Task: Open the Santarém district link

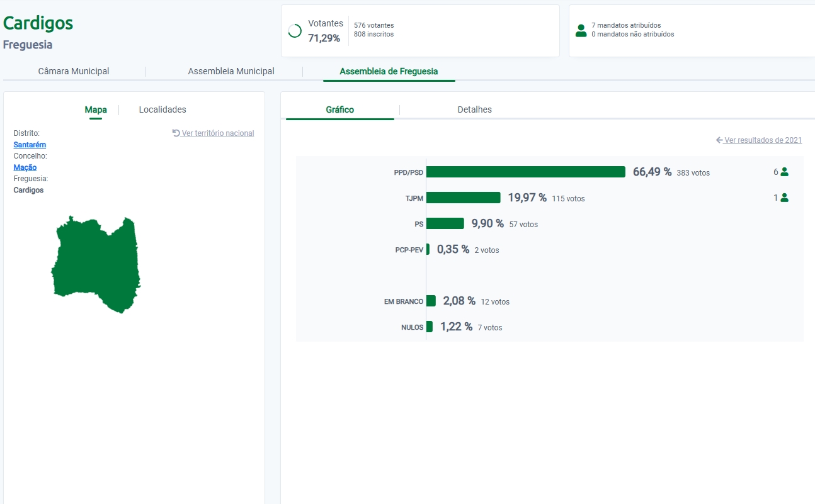Action: [30, 145]
